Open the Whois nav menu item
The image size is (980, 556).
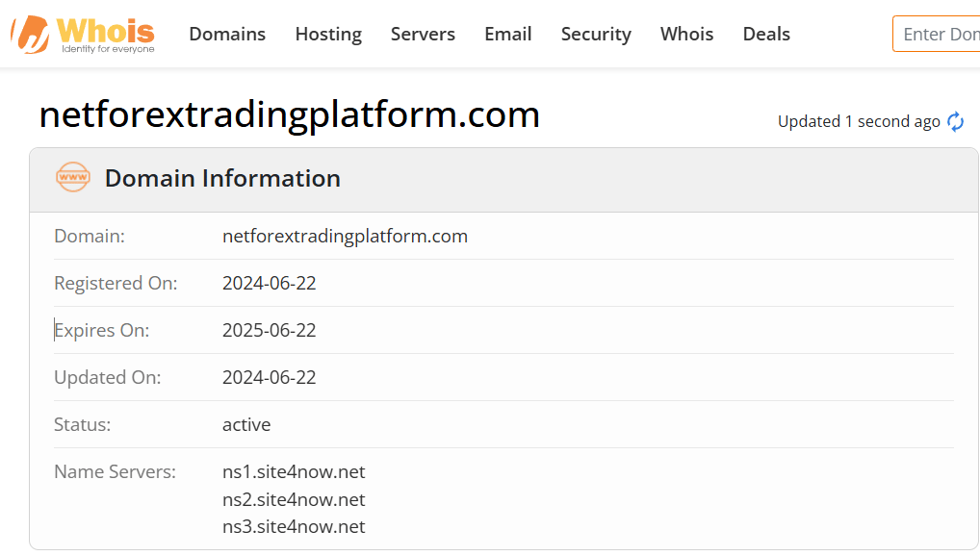pos(687,34)
